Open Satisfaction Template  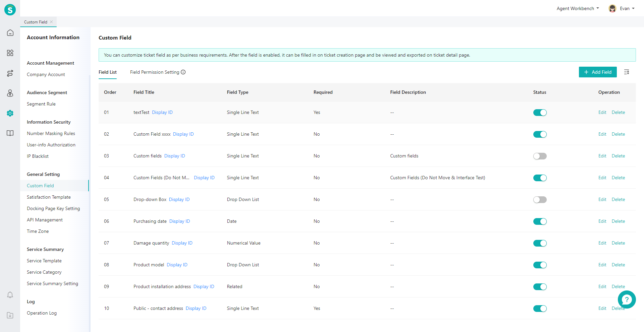point(49,197)
